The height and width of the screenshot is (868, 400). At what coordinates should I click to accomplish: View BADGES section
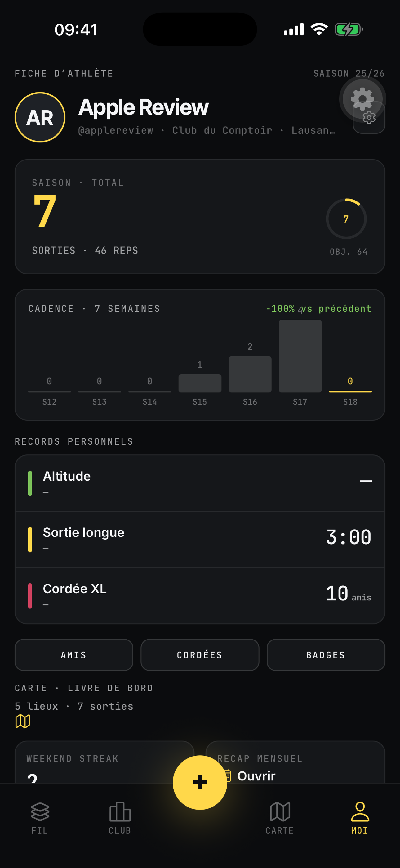pos(326,655)
